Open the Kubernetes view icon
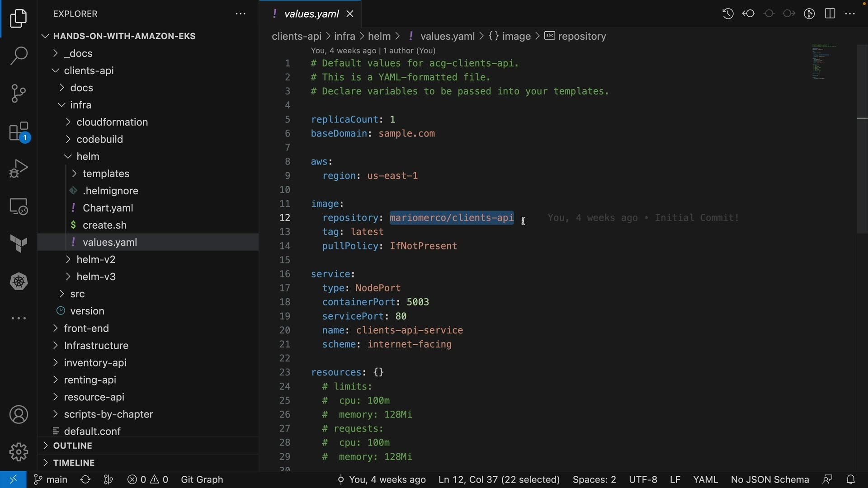Image resolution: width=868 pixels, height=488 pixels. (19, 282)
